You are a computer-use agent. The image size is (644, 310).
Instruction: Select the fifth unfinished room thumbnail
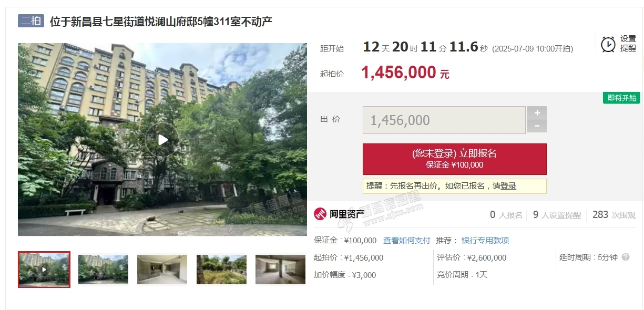click(x=280, y=270)
